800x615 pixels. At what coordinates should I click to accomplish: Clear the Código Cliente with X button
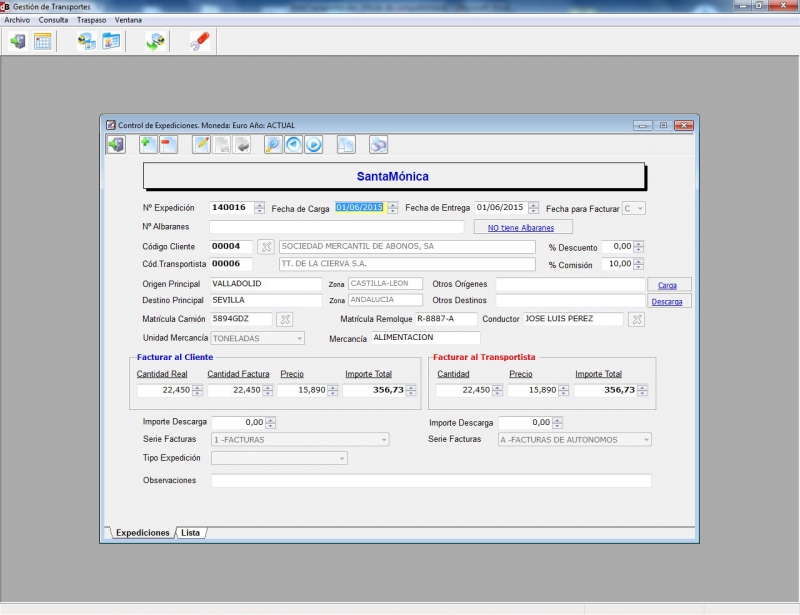pos(265,246)
